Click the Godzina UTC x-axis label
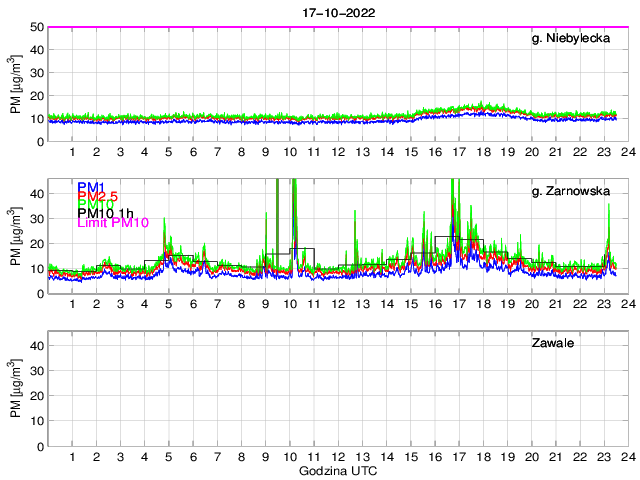This screenshot has width=640, height=480. (337, 470)
